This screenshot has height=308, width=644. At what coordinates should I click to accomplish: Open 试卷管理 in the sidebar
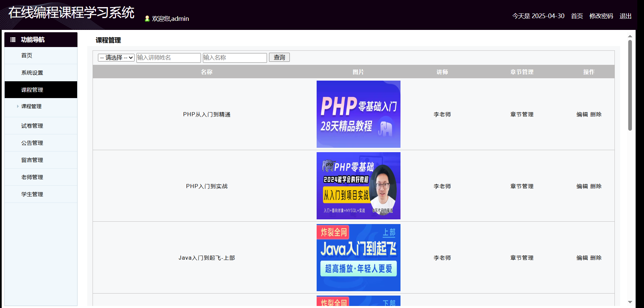click(41, 126)
